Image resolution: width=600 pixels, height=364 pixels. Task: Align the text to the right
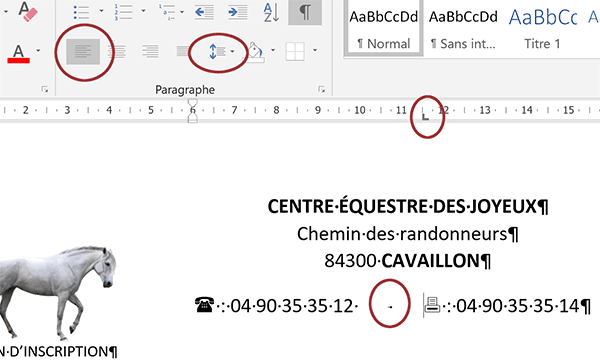(x=150, y=51)
